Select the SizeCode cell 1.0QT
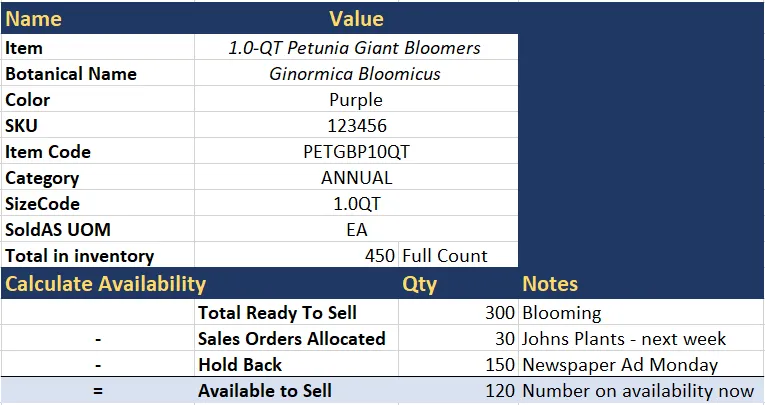Viewport: 765px width, 405px height. pos(356,203)
